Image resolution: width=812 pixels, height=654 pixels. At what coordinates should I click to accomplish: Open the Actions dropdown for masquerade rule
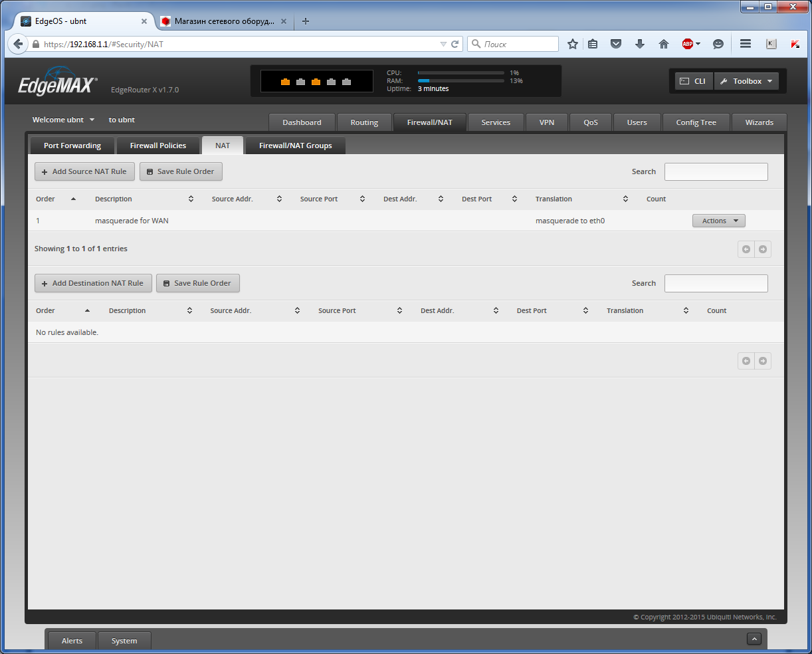click(x=718, y=220)
